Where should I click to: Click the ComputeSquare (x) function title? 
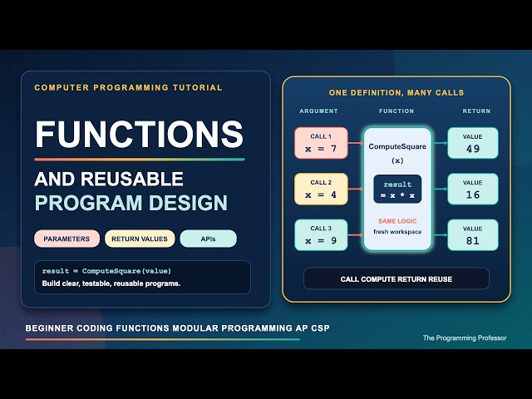tap(397, 153)
